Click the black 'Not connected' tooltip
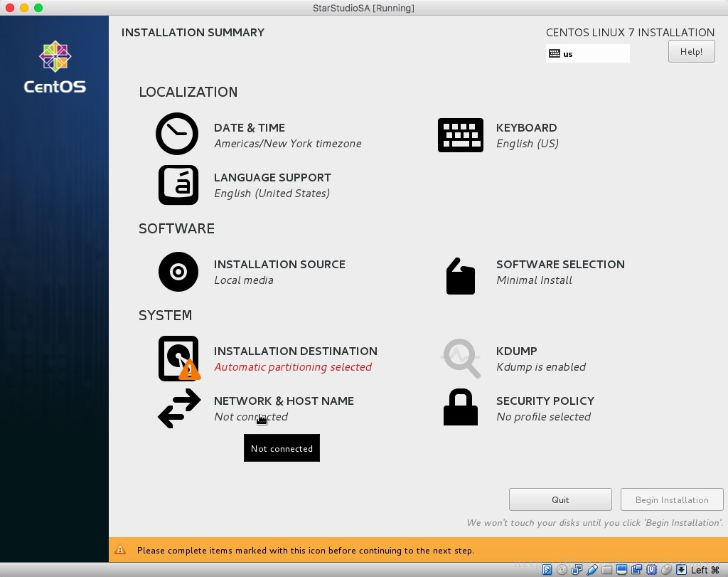Image resolution: width=728 pixels, height=577 pixels. click(x=282, y=448)
